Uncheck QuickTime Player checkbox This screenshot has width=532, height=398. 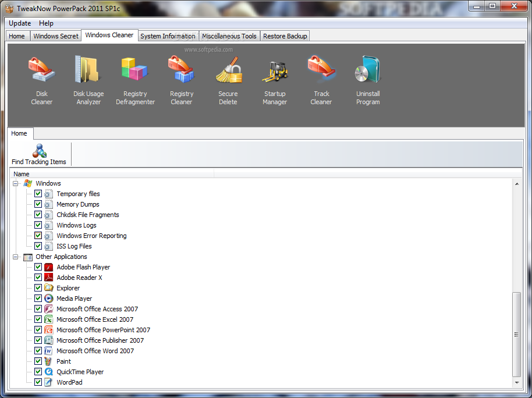tap(38, 372)
